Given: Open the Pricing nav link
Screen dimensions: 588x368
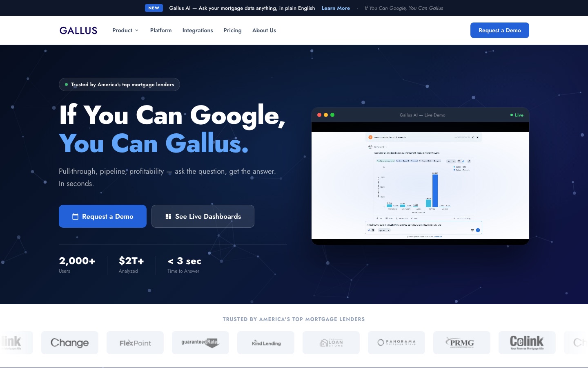Looking at the screenshot, I should (x=232, y=30).
